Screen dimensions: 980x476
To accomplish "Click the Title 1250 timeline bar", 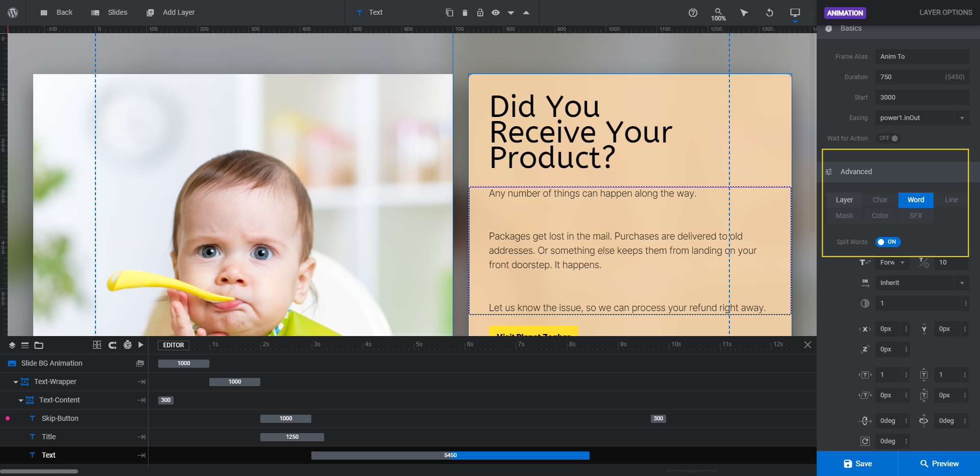I will tap(292, 437).
